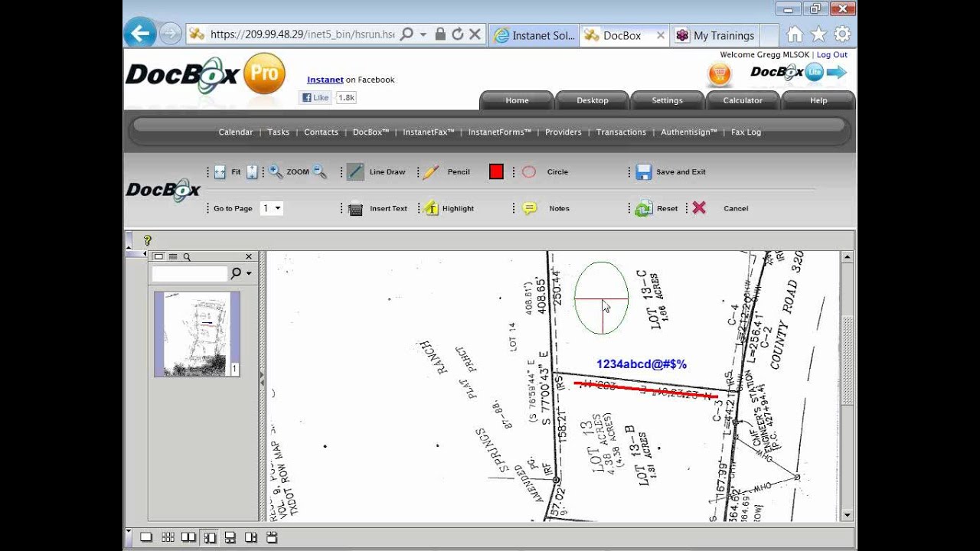Screen dimensions: 980x551
Task: Choose the Circle drawing tool icon
Action: click(x=529, y=172)
